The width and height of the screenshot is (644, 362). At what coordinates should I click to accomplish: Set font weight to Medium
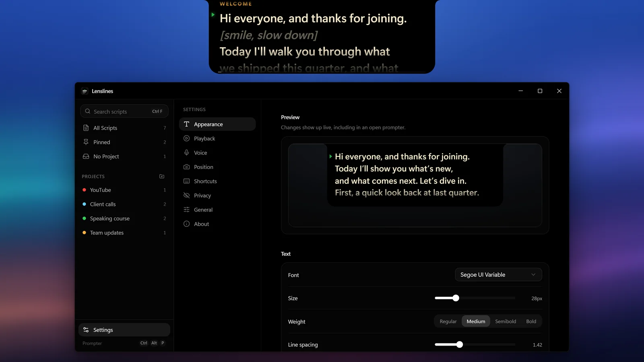(476, 321)
